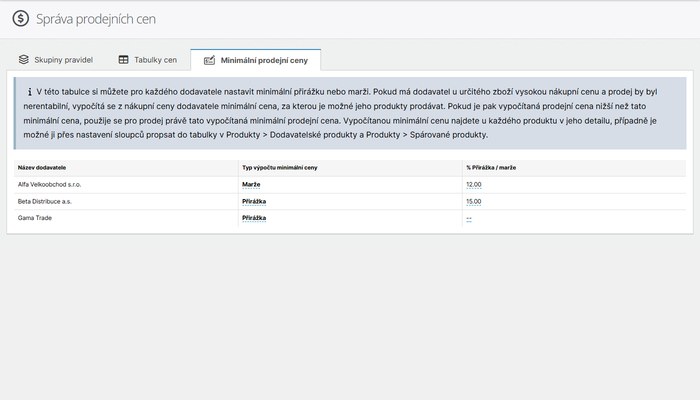
Task: Set the empty percentage for Gama Trade
Action: pos(469,218)
